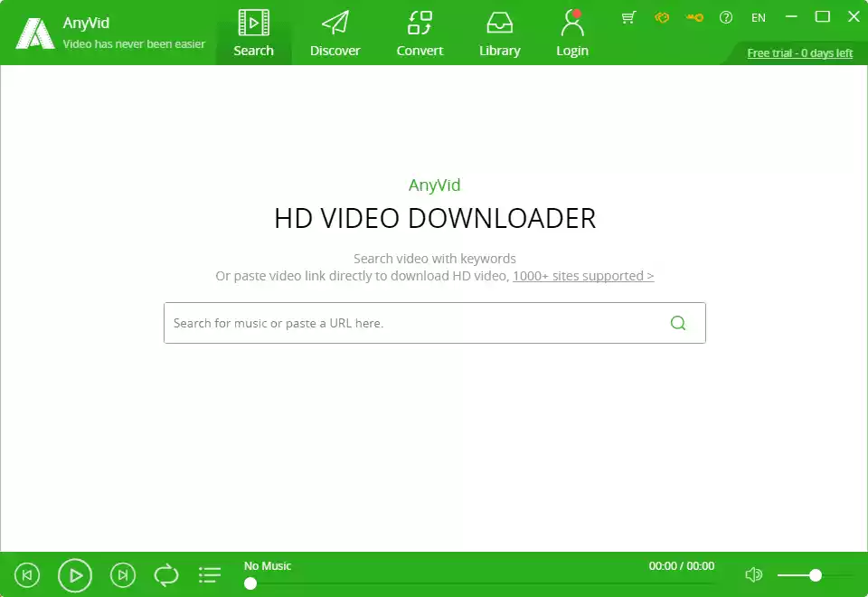The width and height of the screenshot is (868, 597).
Task: Minimize the AnyVid window
Action: click(x=791, y=17)
